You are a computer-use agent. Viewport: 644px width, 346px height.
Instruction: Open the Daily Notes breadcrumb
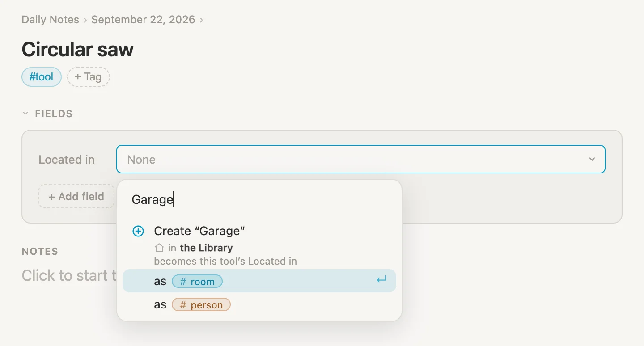tap(50, 20)
